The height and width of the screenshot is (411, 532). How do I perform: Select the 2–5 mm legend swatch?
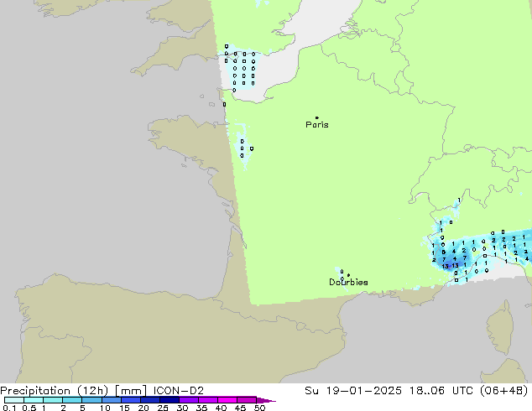[x=72, y=400]
